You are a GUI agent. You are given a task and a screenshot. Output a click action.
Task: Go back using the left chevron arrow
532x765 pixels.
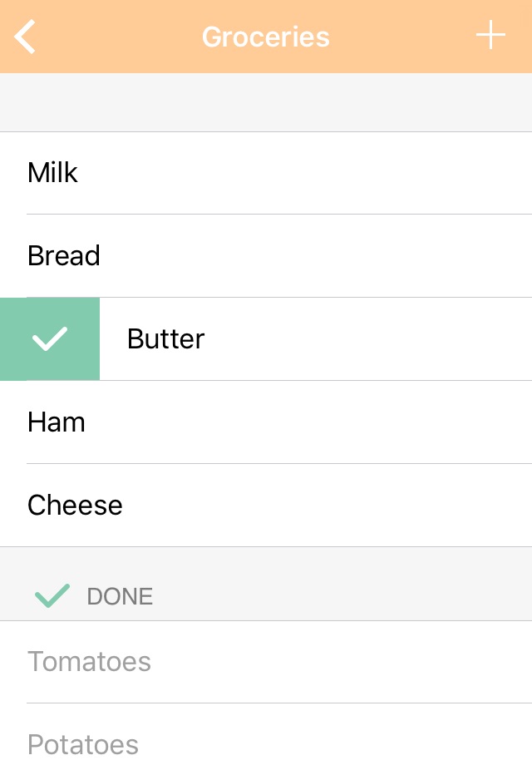[x=25, y=37]
